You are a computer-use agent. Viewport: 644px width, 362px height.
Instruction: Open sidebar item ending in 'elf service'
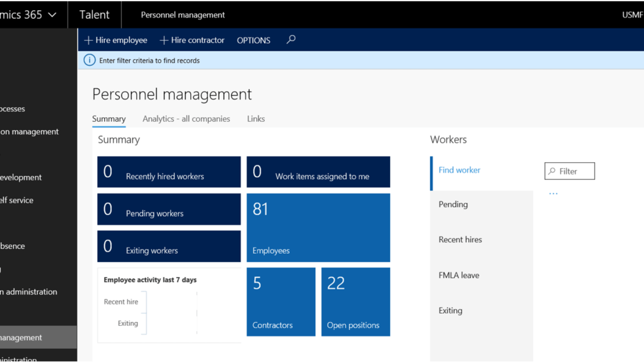(17, 200)
